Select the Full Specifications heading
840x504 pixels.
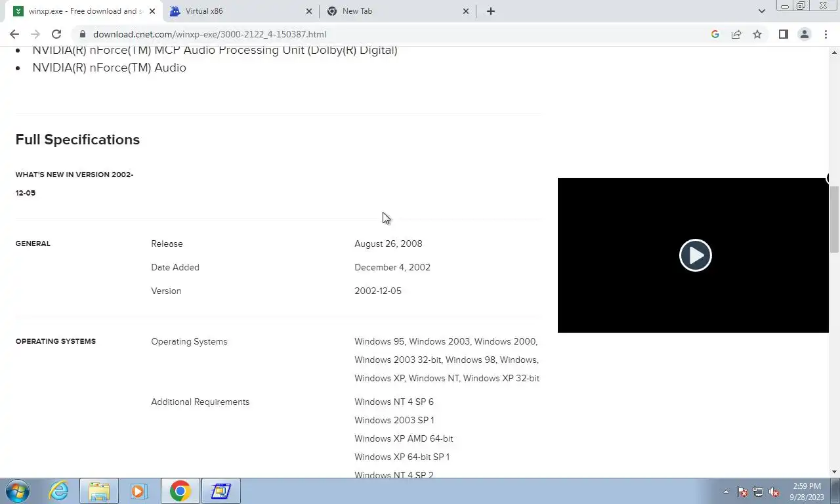pos(77,139)
